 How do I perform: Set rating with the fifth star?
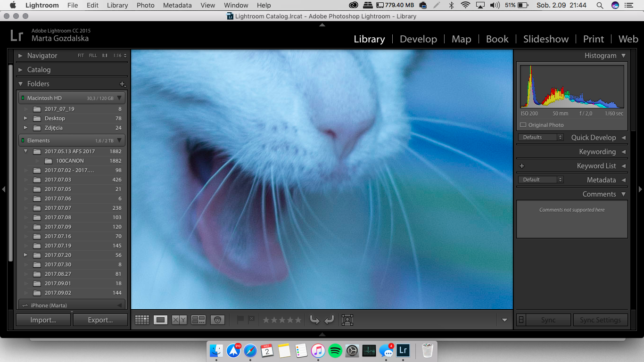298,320
